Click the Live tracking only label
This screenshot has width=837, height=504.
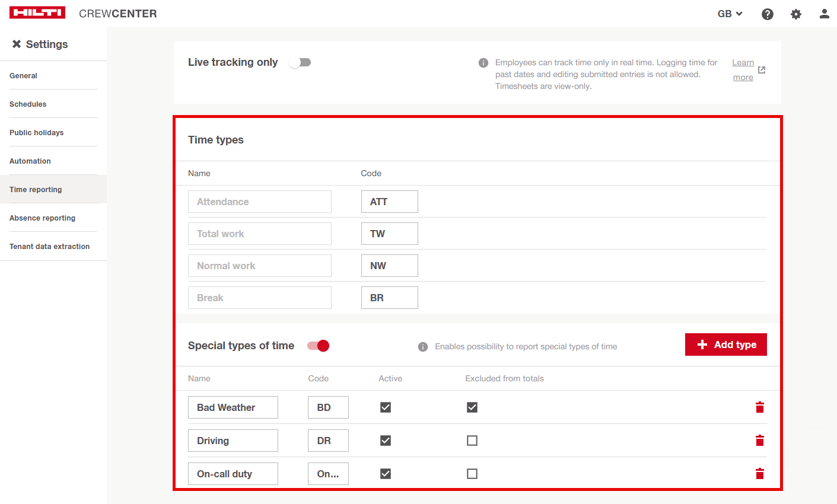point(233,62)
